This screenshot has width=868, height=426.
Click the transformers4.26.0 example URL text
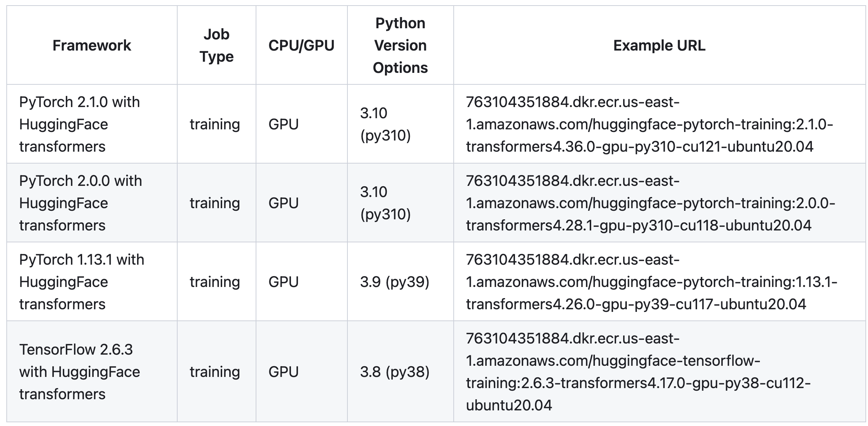coord(636,304)
